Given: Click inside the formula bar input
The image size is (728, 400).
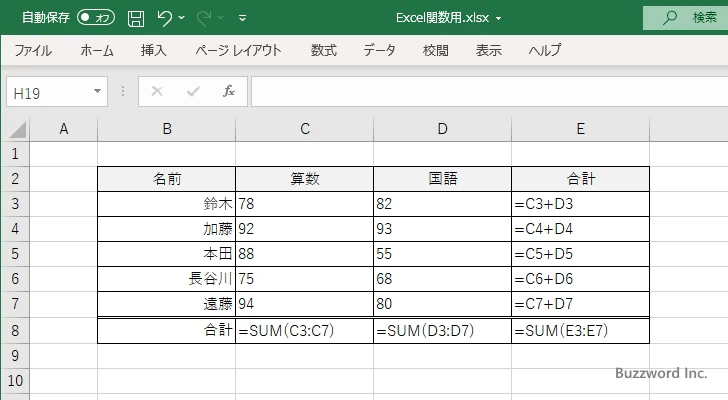Looking at the screenshot, I should point(489,91).
